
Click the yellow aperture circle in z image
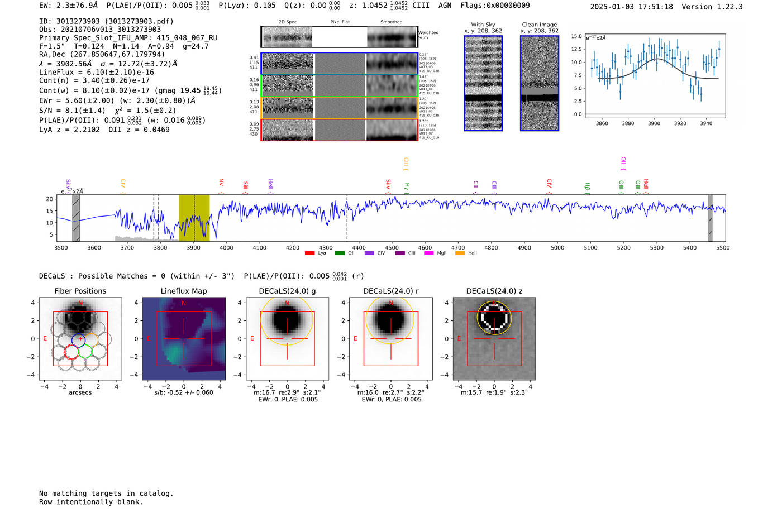click(494, 318)
